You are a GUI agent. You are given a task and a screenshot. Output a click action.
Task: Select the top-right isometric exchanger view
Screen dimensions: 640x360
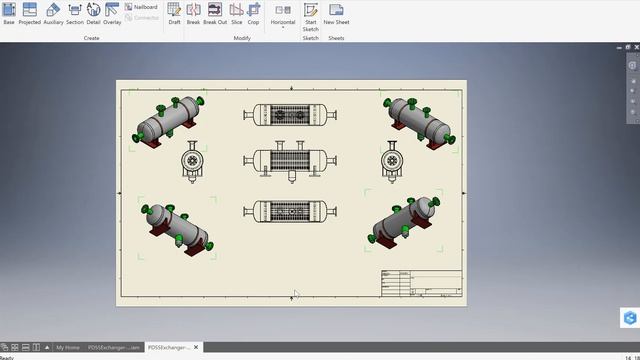point(419,123)
